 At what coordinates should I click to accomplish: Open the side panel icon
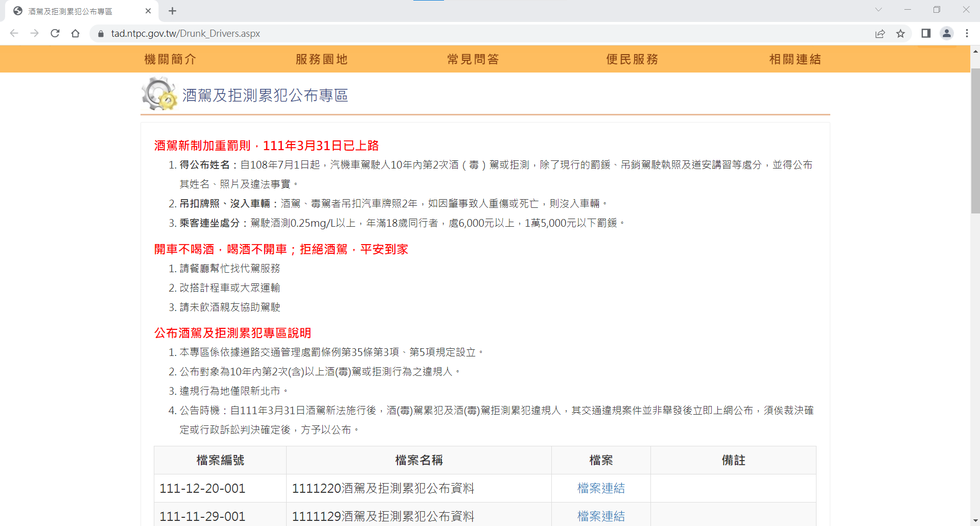click(x=925, y=33)
